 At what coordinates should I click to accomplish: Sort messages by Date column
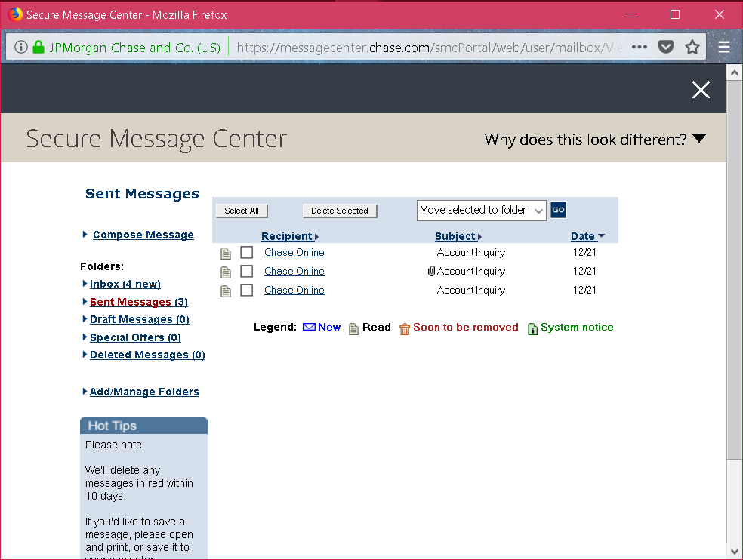click(587, 236)
